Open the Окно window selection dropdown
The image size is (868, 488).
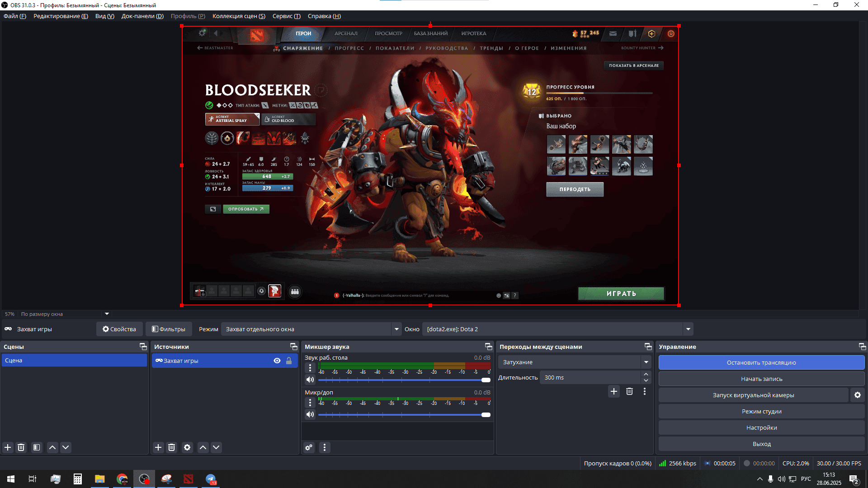pyautogui.click(x=688, y=329)
